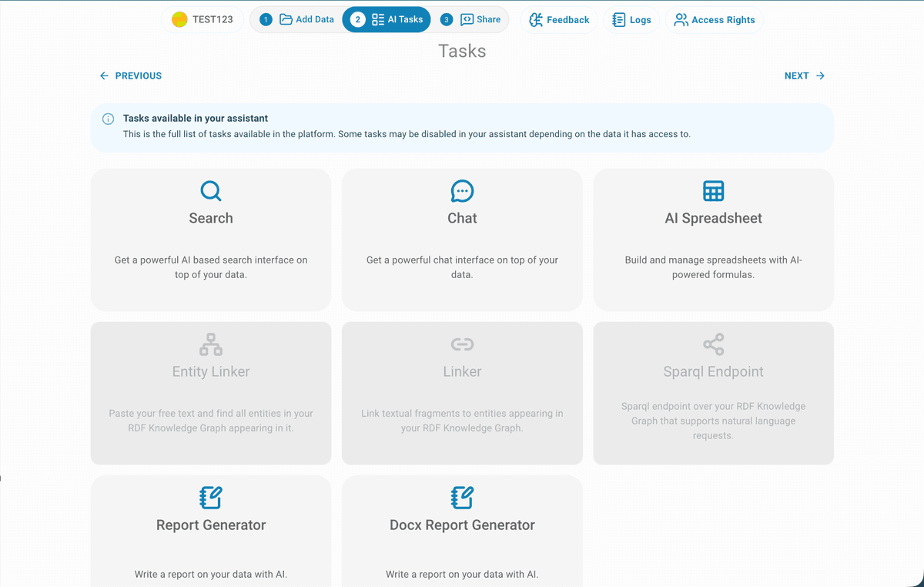Click the Access Rights people icon
The height and width of the screenshot is (587, 924).
pyautogui.click(x=681, y=20)
